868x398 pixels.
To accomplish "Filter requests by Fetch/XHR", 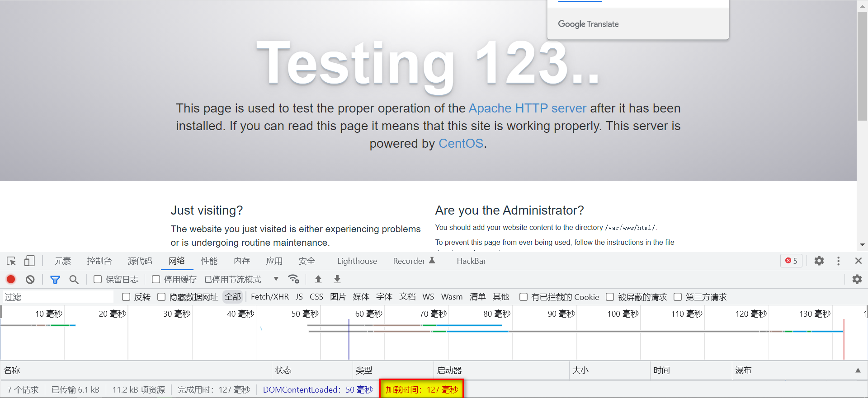I will tap(270, 297).
